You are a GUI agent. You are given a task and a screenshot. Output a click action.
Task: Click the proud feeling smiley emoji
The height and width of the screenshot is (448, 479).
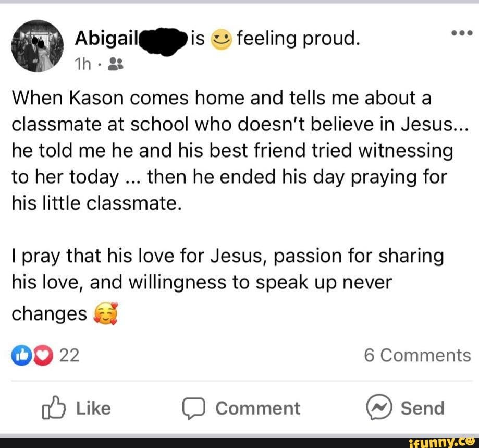pos(221,39)
